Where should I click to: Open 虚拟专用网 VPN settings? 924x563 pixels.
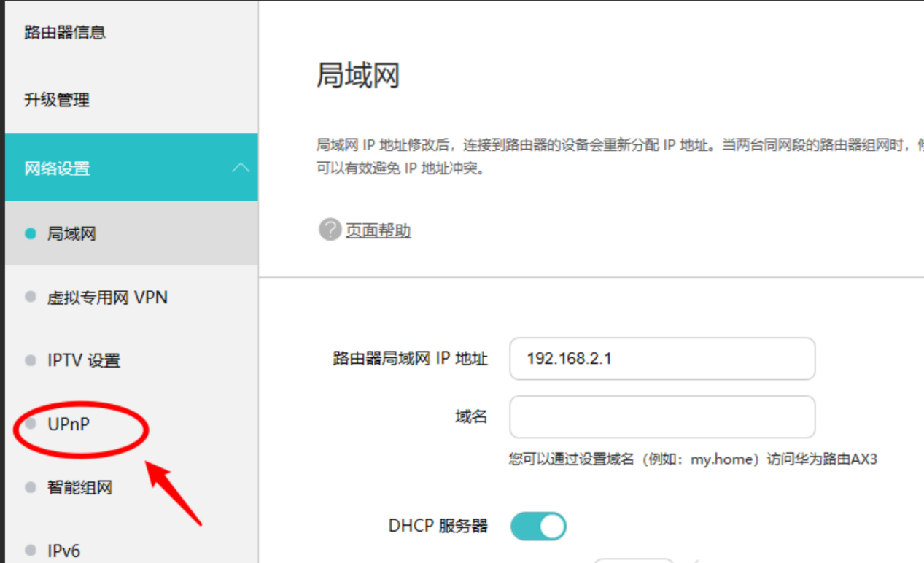tap(107, 298)
